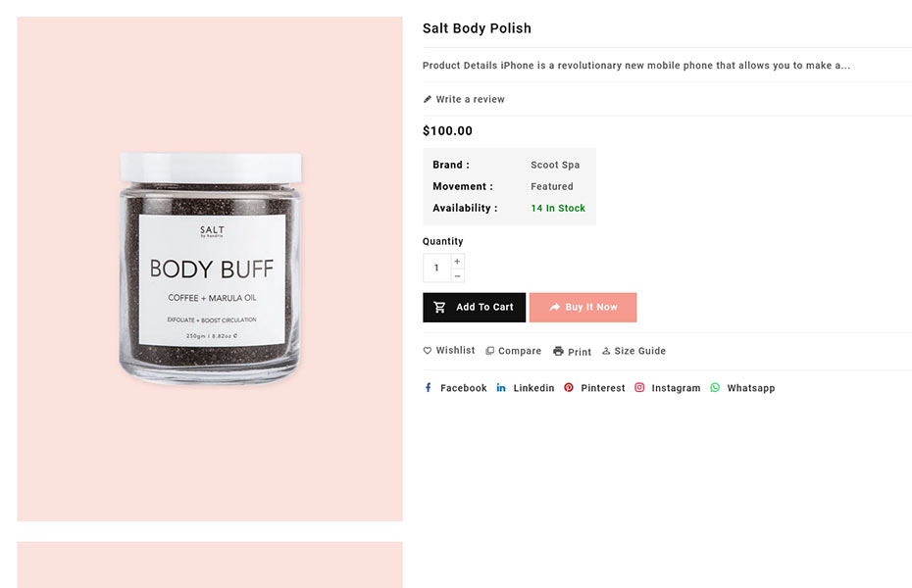
Task: Click the Body Buff jar product image
Action: click(x=210, y=268)
